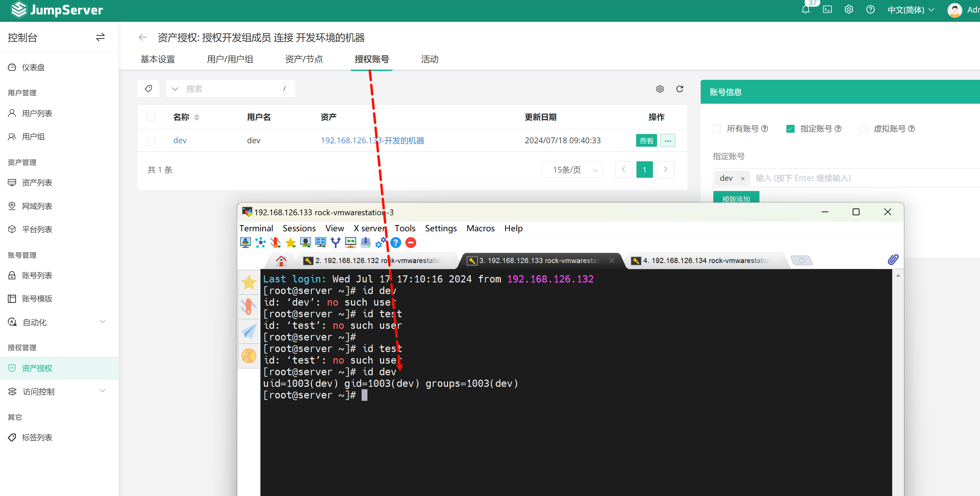
Task: Open the web terminal icon in header
Action: point(827,10)
